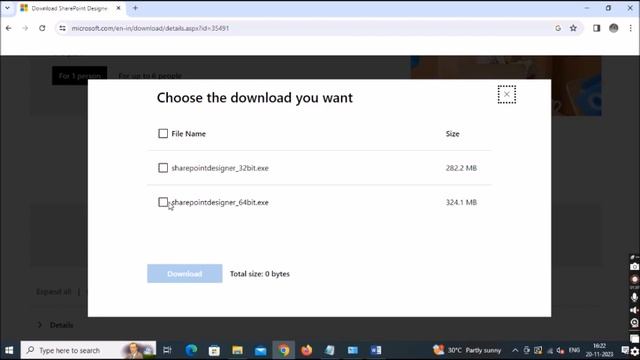Click the browser forward arrow

pyautogui.click(x=25, y=28)
